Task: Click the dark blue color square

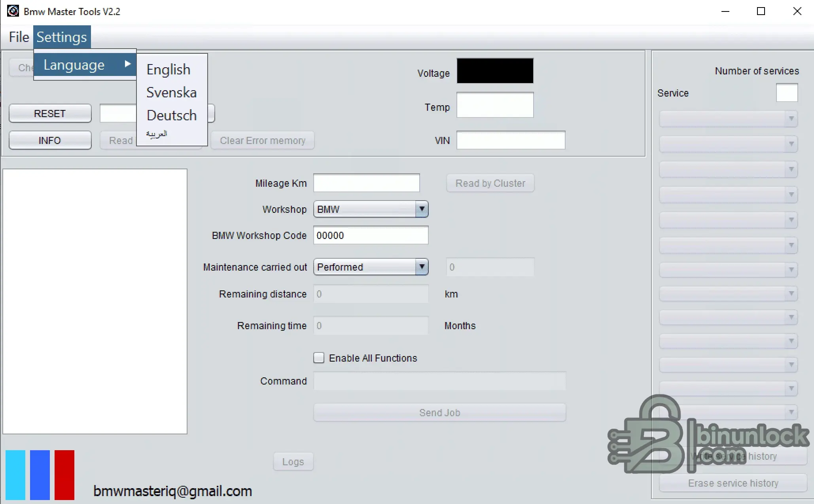Action: [40, 475]
